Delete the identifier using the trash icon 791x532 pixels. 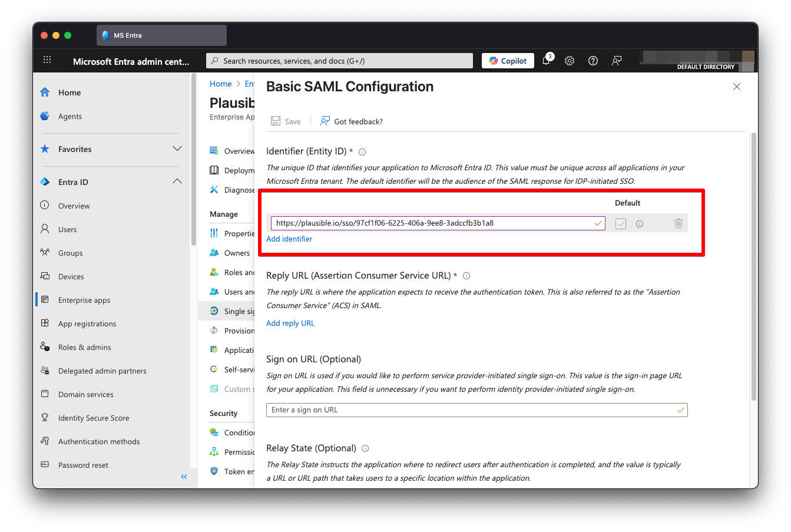tap(678, 223)
